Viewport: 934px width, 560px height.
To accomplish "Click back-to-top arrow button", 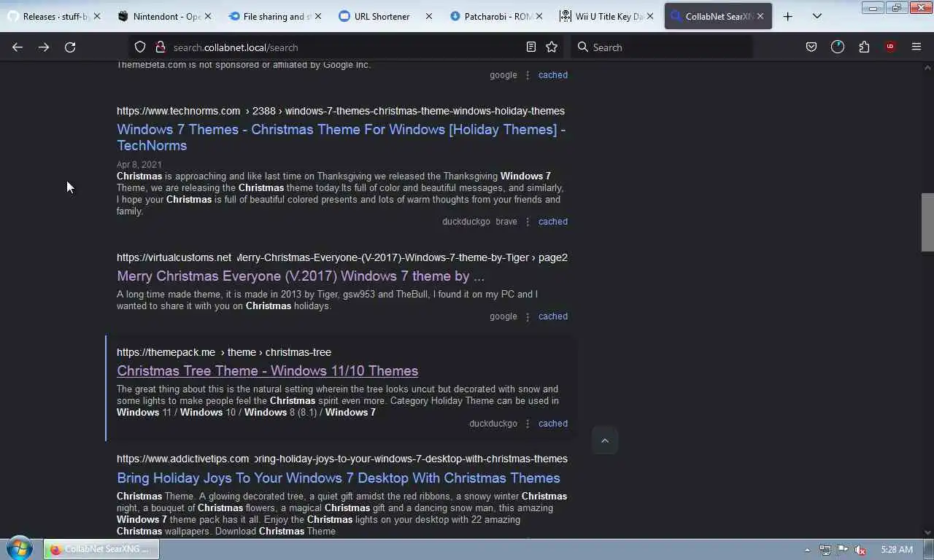I will [x=604, y=440].
